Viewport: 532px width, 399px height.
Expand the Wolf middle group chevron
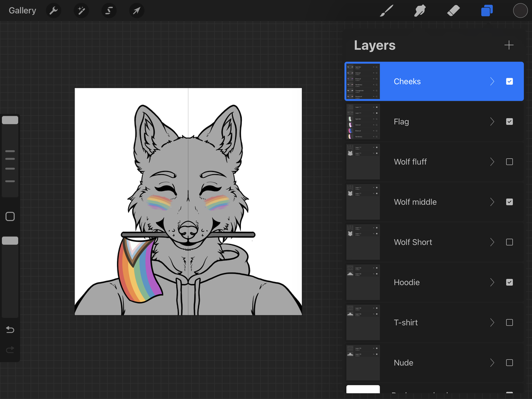click(492, 202)
